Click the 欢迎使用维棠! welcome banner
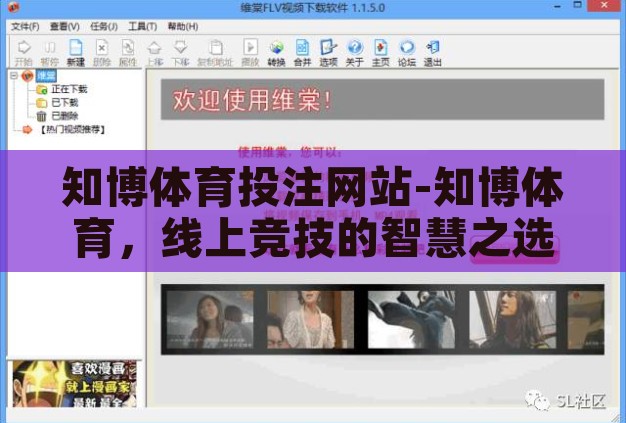The image size is (626, 423). pos(382,99)
